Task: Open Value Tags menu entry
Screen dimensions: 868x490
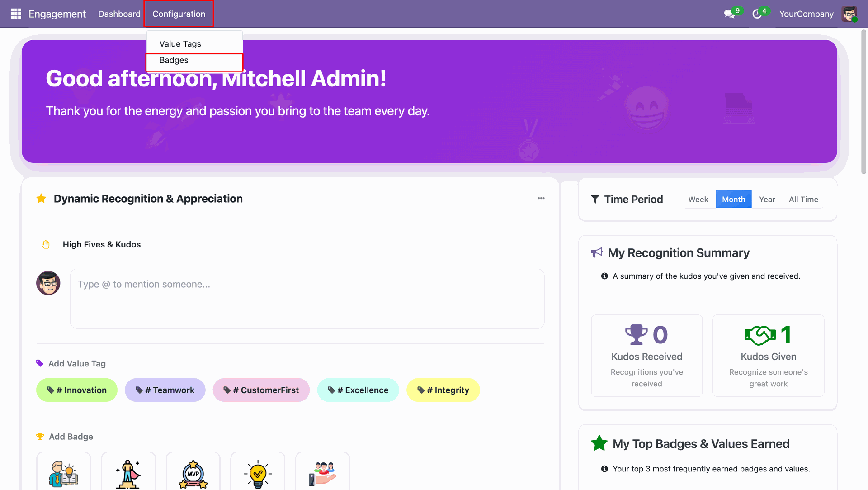Action: pyautogui.click(x=180, y=44)
